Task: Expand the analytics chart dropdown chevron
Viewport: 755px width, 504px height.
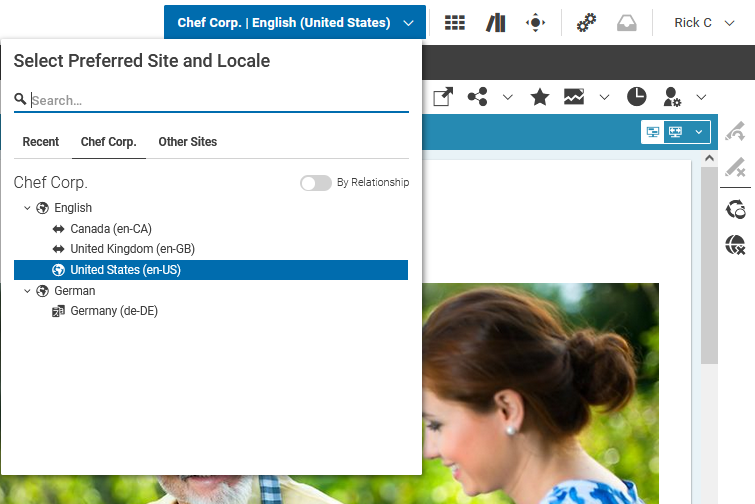Action: tap(604, 97)
